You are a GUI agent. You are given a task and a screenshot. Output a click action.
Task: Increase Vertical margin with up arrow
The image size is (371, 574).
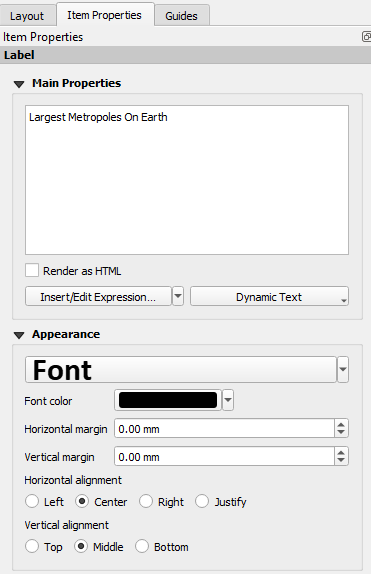(x=341, y=452)
